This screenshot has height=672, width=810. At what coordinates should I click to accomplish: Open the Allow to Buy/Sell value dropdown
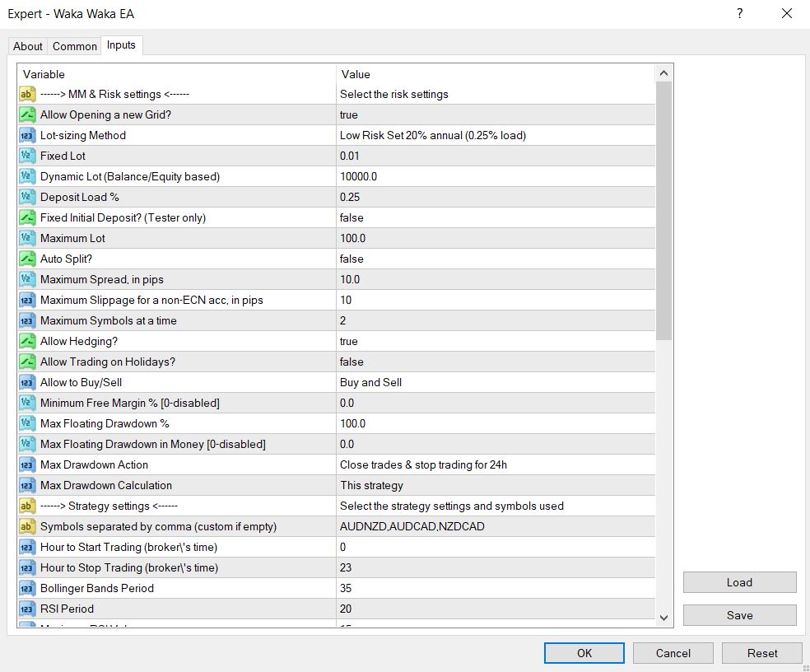tap(496, 382)
